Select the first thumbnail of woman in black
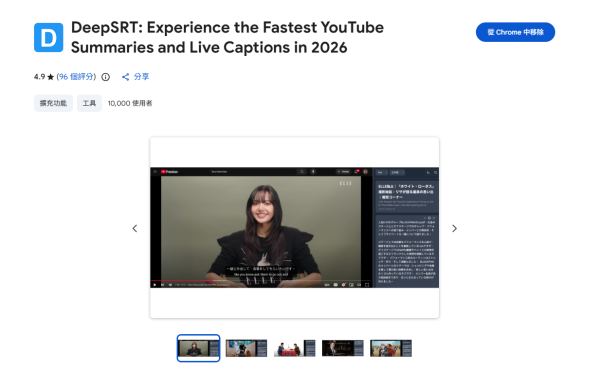Image resolution: width=600 pixels, height=375 pixels. pyautogui.click(x=198, y=348)
